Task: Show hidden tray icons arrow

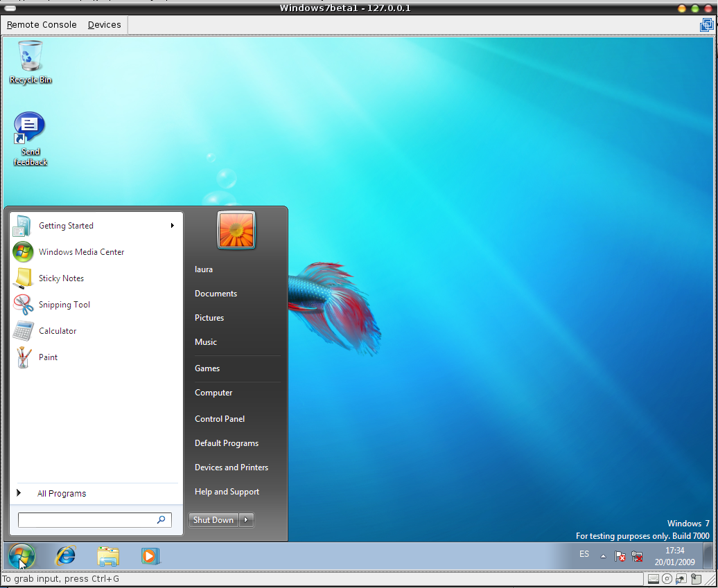Action: tap(603, 556)
